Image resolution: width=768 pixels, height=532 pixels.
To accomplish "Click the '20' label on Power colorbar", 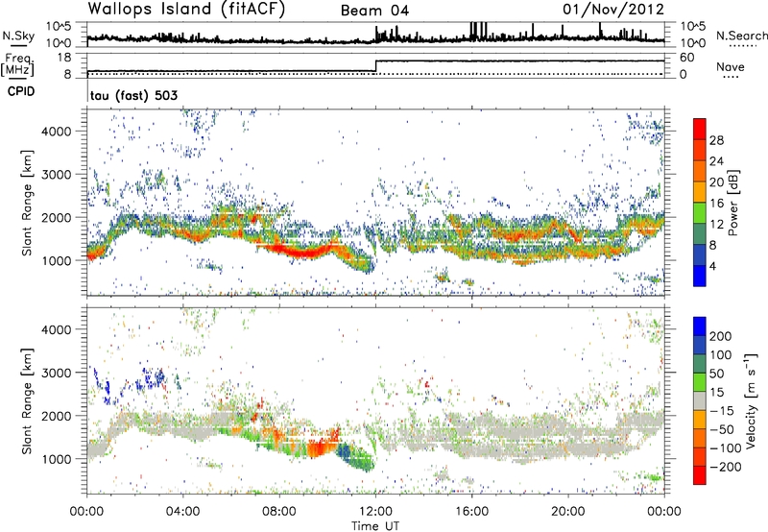I will (x=716, y=182).
